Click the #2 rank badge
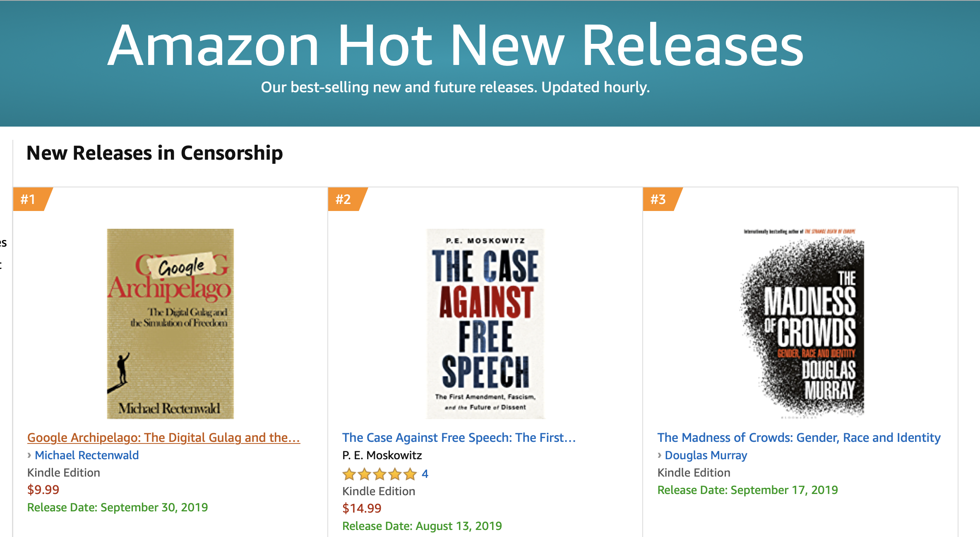980x537 pixels. click(348, 199)
